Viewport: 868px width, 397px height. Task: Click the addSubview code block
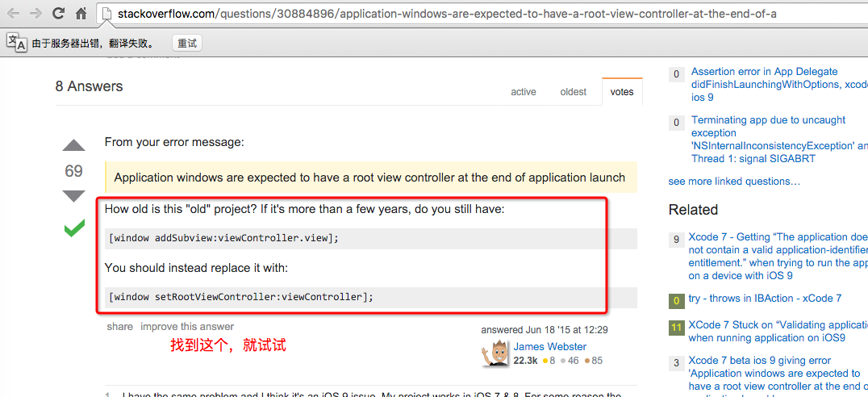[371, 239]
